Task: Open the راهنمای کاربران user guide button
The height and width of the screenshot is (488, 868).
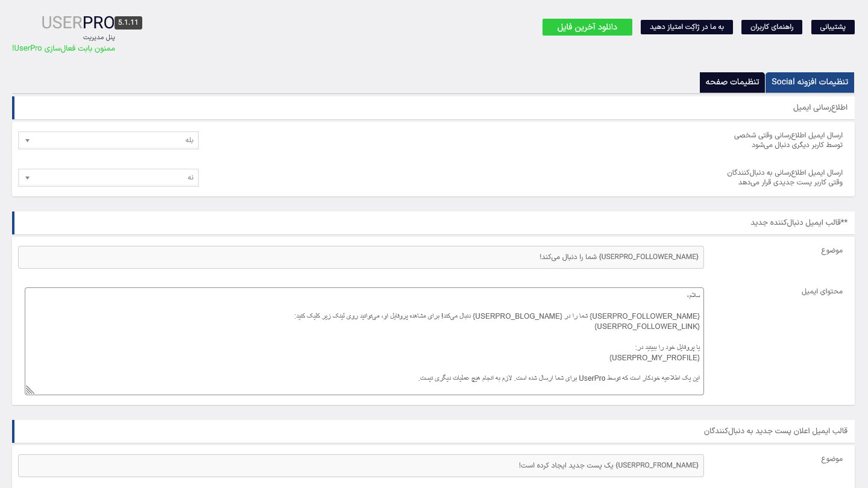Action: coord(772,27)
